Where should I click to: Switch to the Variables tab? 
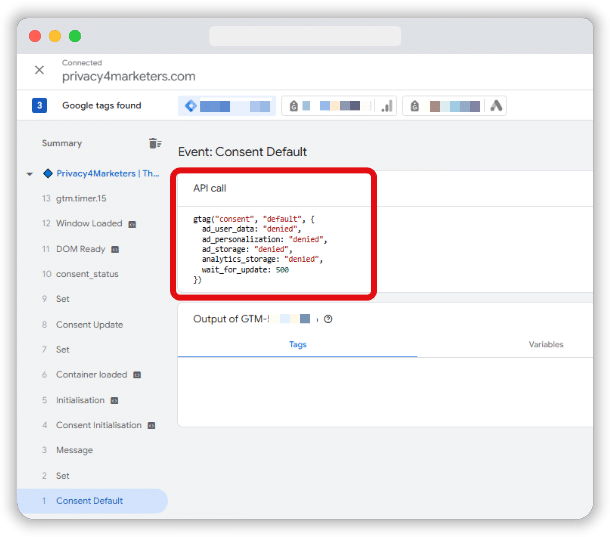(545, 344)
